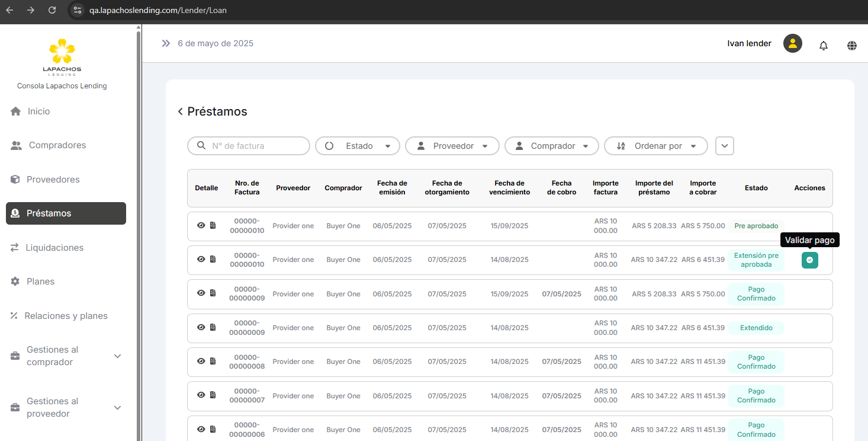Open the user profile avatar icon

point(792,43)
